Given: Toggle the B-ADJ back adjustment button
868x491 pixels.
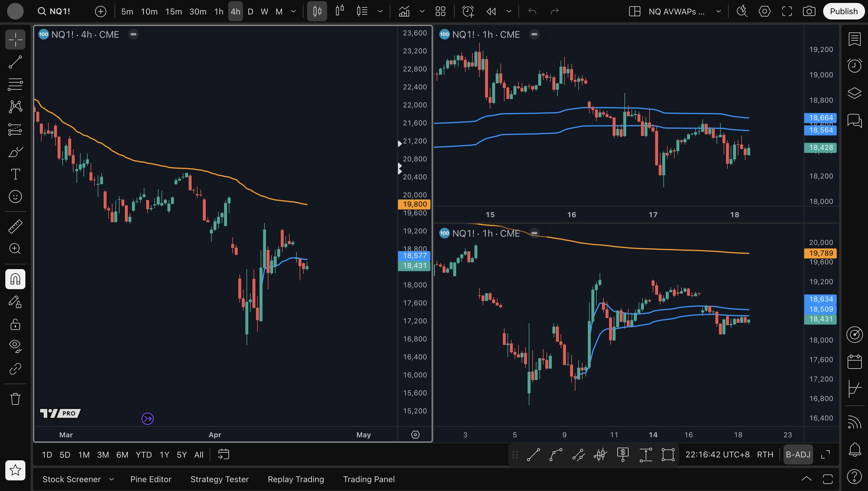Looking at the screenshot, I should tap(798, 455).
